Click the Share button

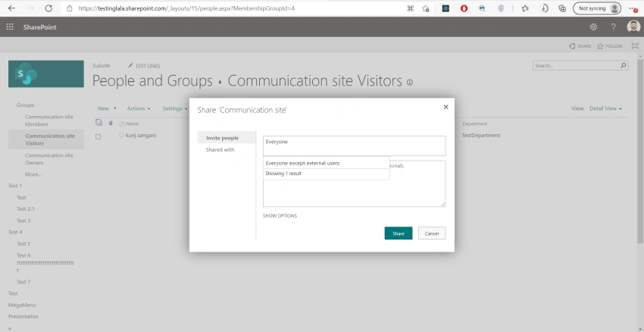click(399, 233)
